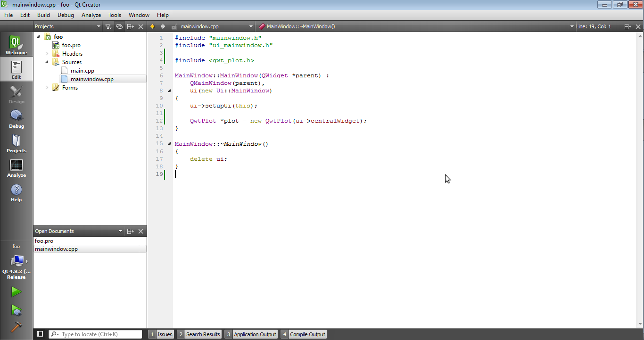Show the Search Results pane
The height and width of the screenshot is (340, 644).
coord(199,334)
